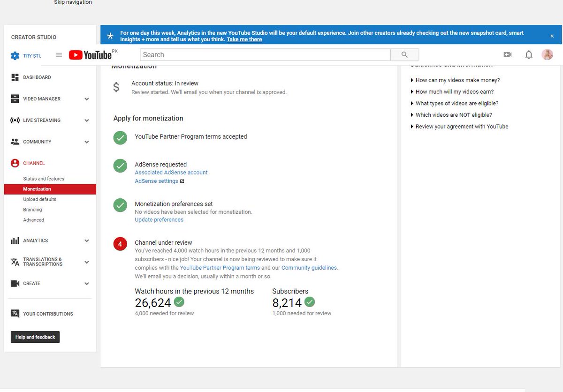The image size is (563, 392).
Task: Open the Advanced menu item
Action: pyautogui.click(x=33, y=220)
